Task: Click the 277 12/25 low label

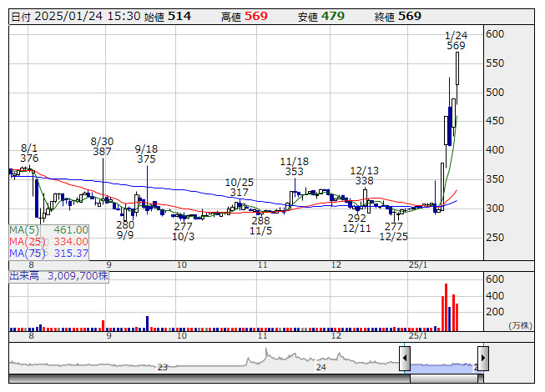Action: (393, 232)
